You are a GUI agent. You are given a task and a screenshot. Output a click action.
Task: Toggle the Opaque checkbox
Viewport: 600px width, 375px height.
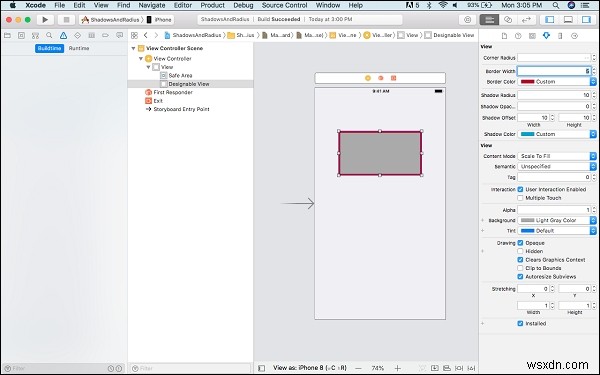click(x=520, y=243)
